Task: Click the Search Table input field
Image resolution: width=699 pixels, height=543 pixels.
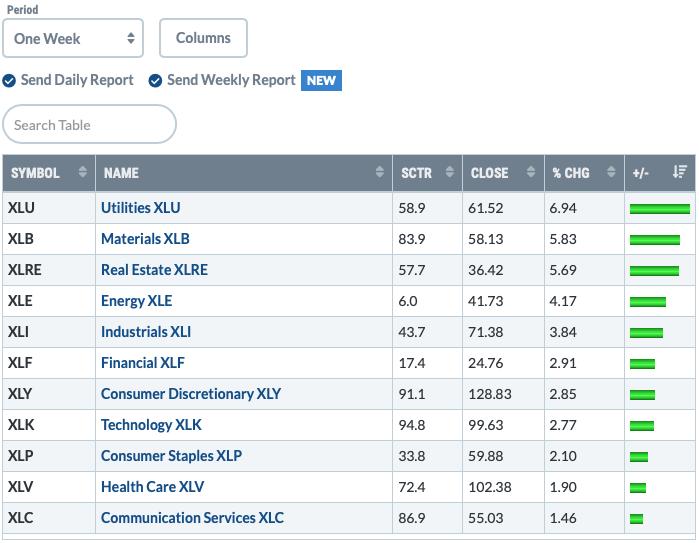Action: (x=90, y=124)
